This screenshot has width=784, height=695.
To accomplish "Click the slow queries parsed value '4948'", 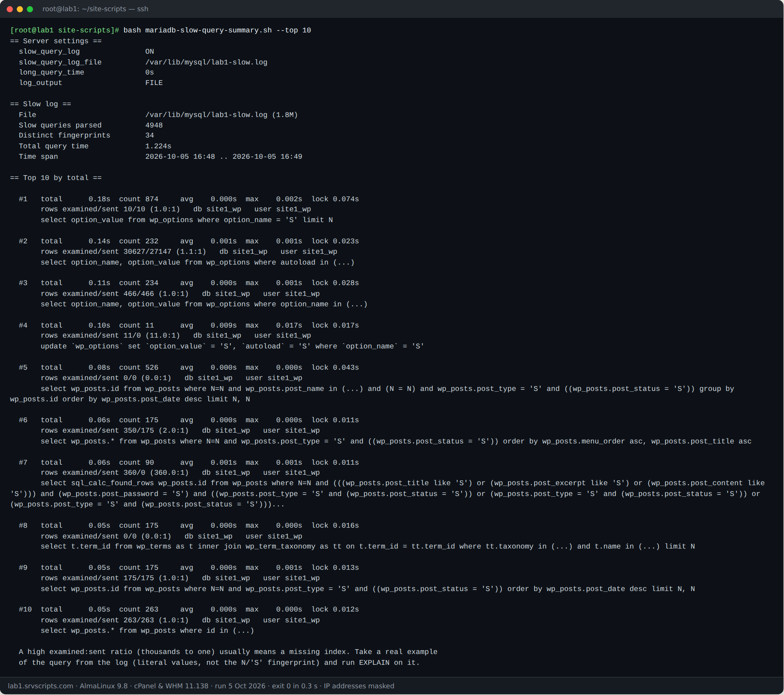I will click(154, 125).
